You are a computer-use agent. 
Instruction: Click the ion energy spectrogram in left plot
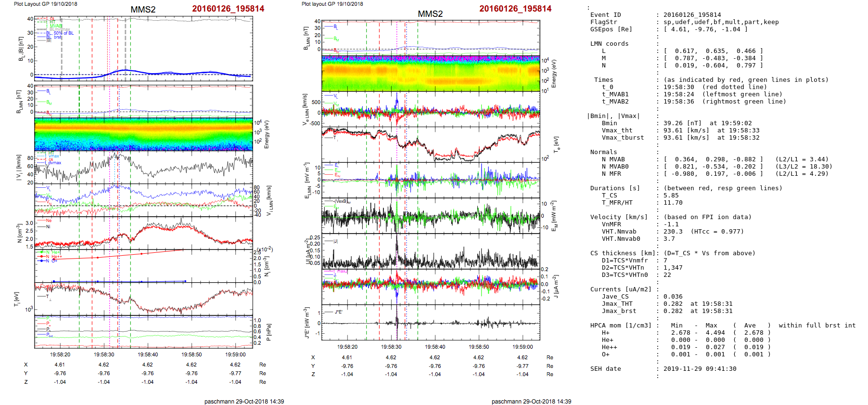143,134
